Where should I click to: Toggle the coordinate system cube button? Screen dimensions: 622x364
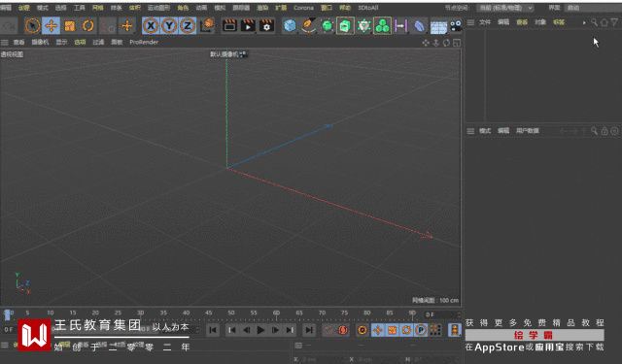point(207,26)
